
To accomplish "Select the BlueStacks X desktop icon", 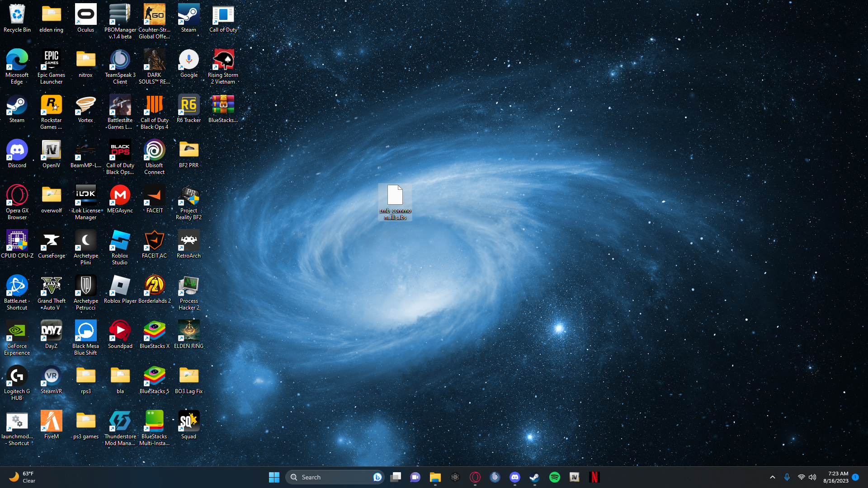I will (154, 335).
